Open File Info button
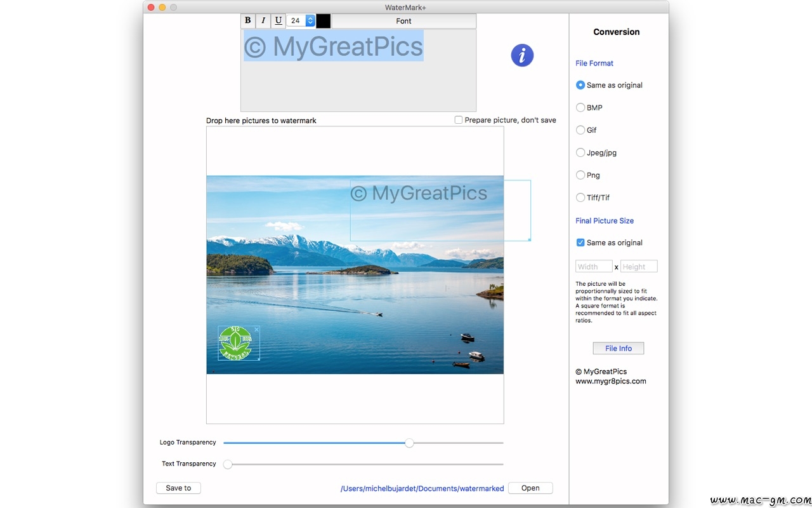The image size is (812, 508). pyautogui.click(x=619, y=348)
